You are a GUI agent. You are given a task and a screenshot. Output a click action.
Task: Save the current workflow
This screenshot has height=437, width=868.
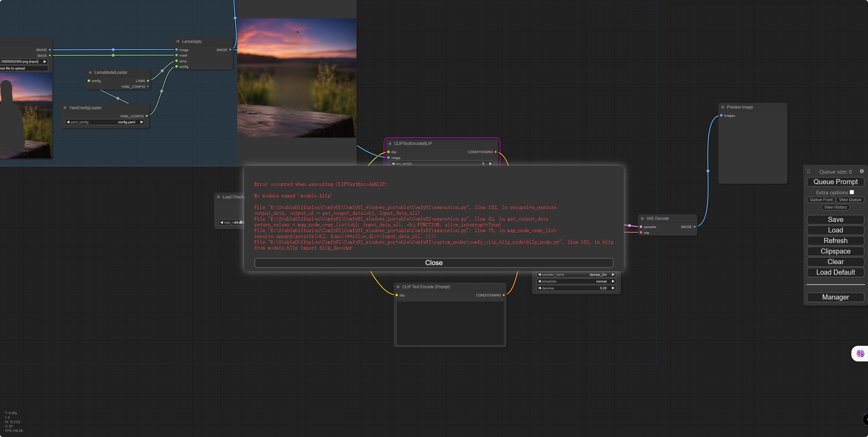[835, 220]
